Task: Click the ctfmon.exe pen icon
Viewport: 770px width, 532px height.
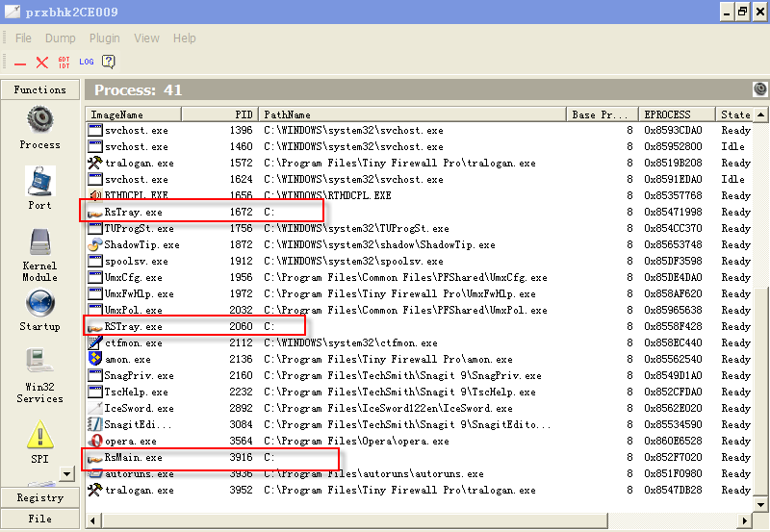Action: point(94,342)
